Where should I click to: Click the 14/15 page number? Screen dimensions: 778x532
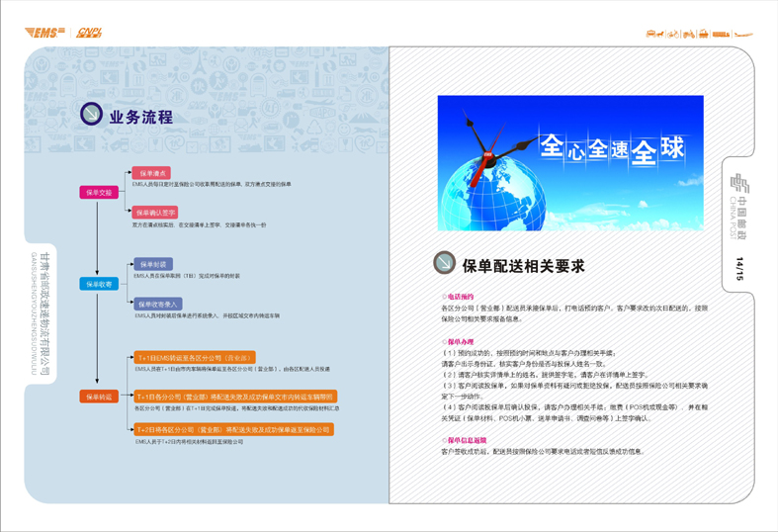coord(739,269)
